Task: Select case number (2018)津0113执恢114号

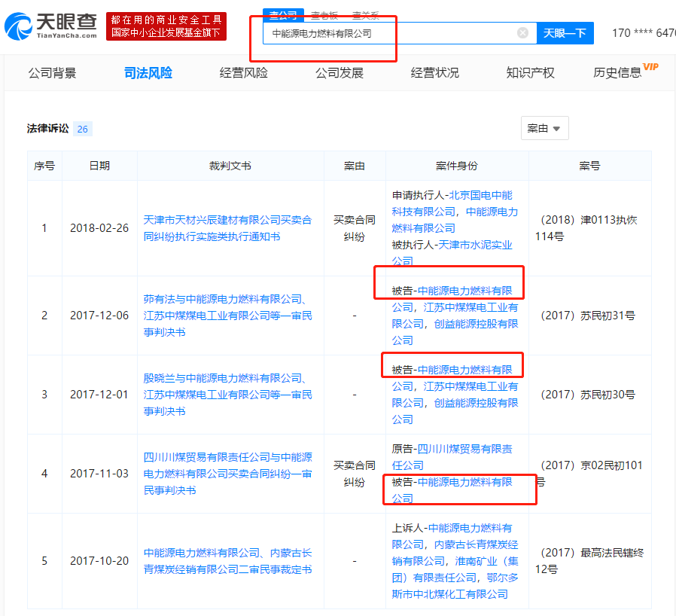Action: click(x=586, y=228)
